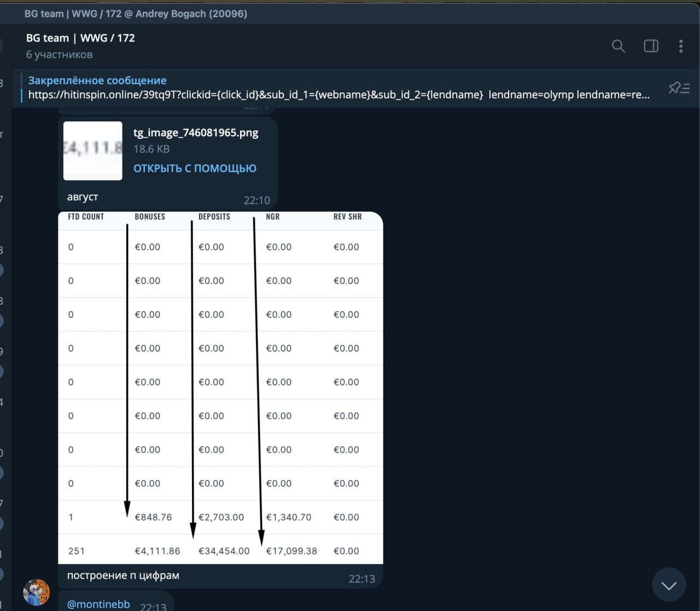Click the август caption message

click(83, 197)
